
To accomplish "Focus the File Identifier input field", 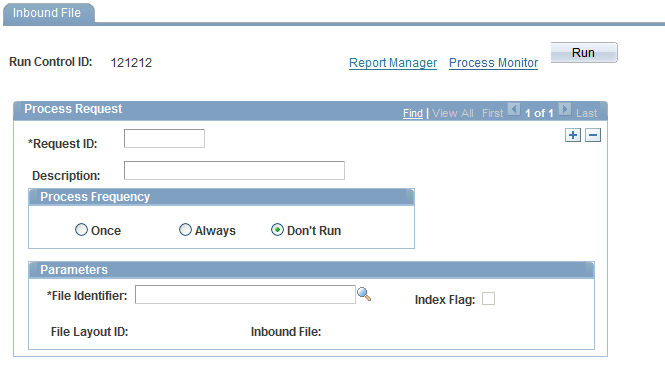I will pos(245,294).
